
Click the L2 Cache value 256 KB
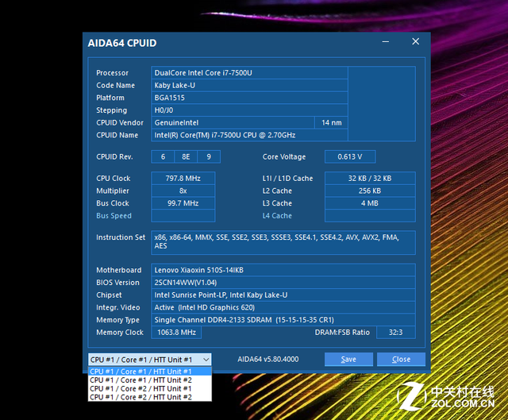pyautogui.click(x=370, y=191)
